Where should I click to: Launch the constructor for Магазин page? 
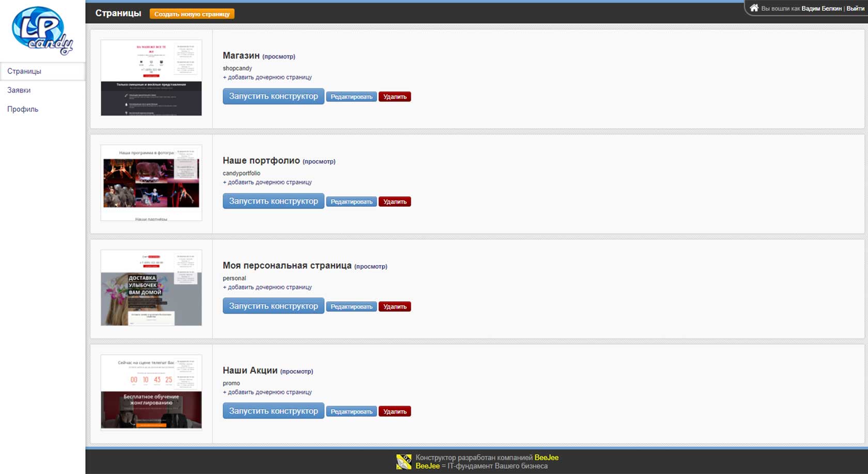[273, 96]
